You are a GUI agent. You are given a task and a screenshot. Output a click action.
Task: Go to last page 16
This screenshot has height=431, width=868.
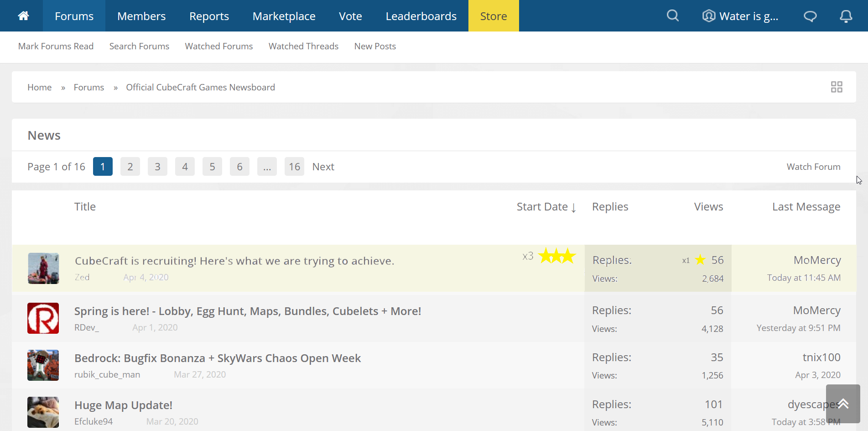pyautogui.click(x=294, y=167)
